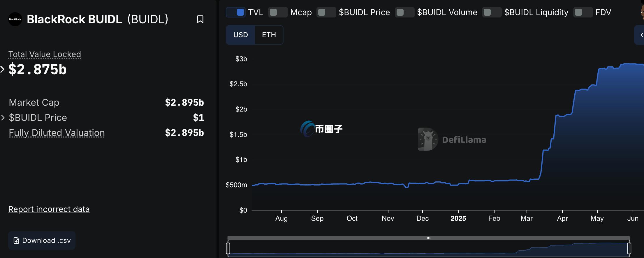Click the Apr x-axis label

[x=562, y=218]
